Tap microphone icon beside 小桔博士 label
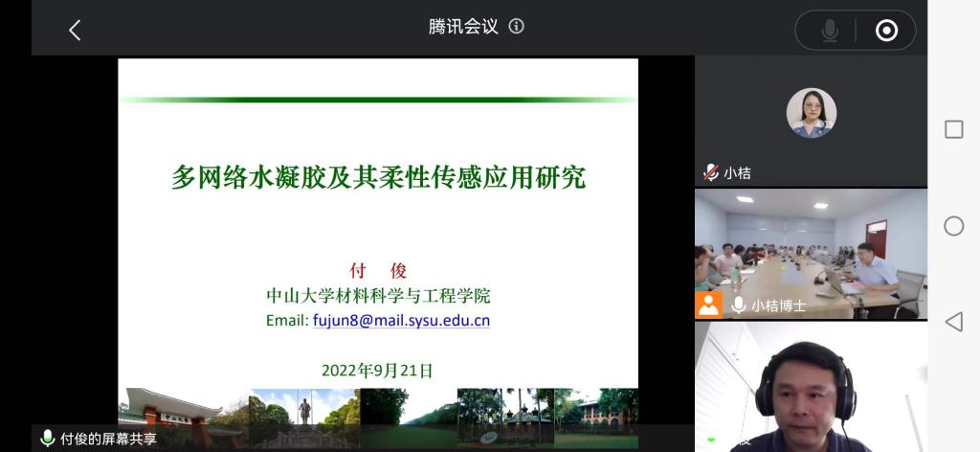 coord(739,305)
